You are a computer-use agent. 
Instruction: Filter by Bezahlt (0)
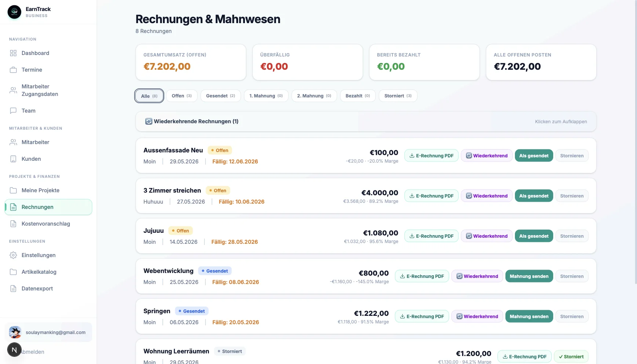(358, 96)
